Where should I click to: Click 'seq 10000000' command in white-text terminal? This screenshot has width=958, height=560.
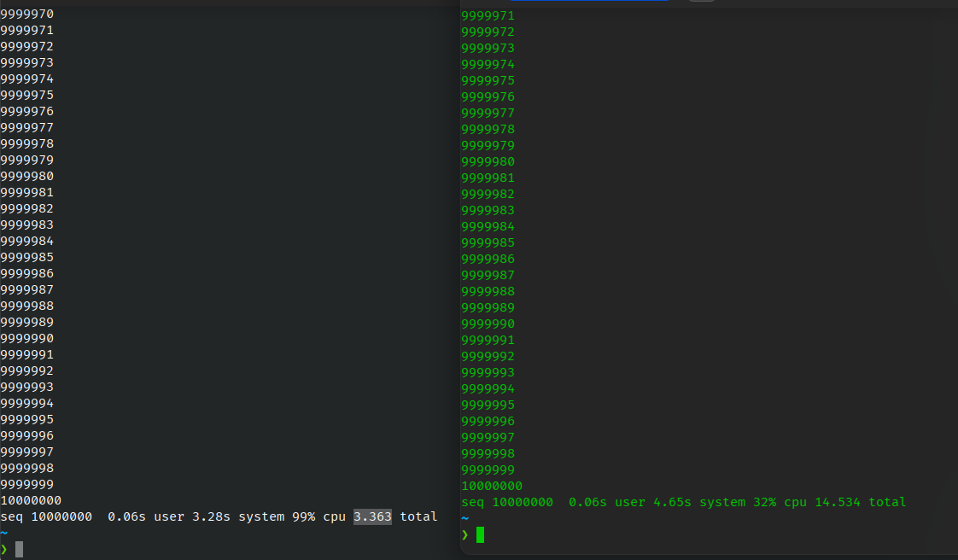click(x=46, y=516)
